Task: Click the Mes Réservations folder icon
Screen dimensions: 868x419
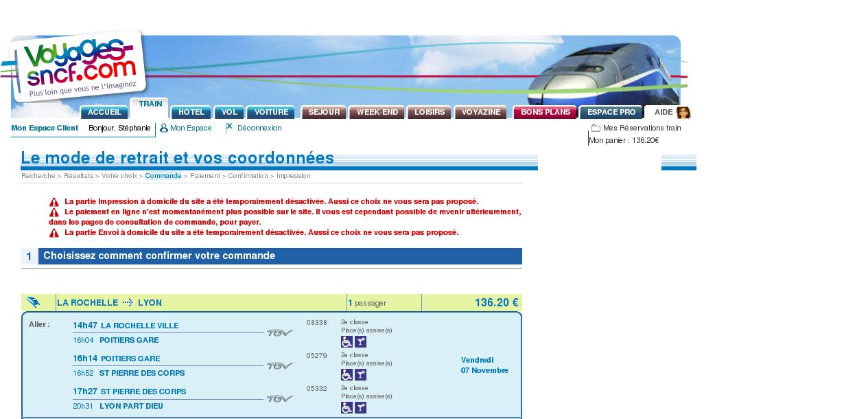Action: [x=596, y=128]
